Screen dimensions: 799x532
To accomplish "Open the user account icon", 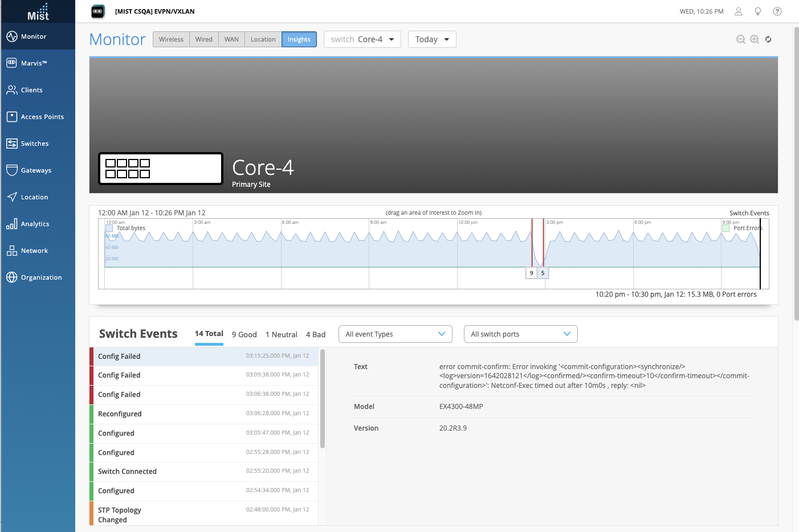I will (x=739, y=11).
